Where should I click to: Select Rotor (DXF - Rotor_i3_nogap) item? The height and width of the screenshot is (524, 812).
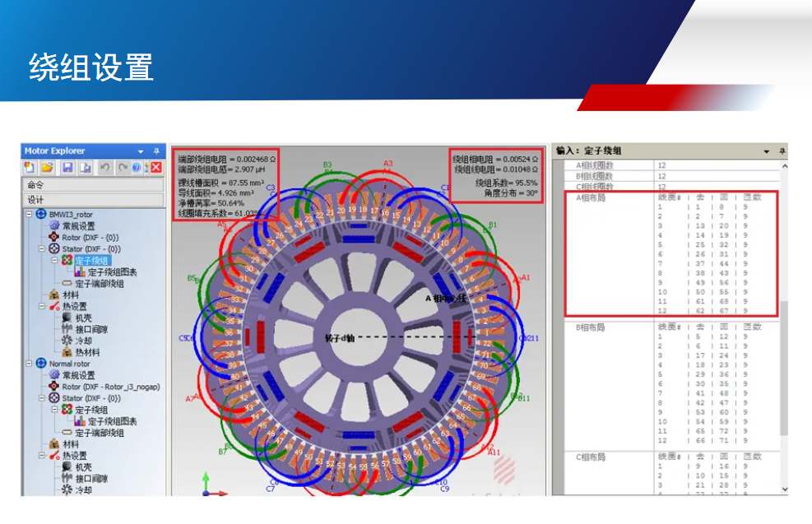pyautogui.click(x=109, y=387)
